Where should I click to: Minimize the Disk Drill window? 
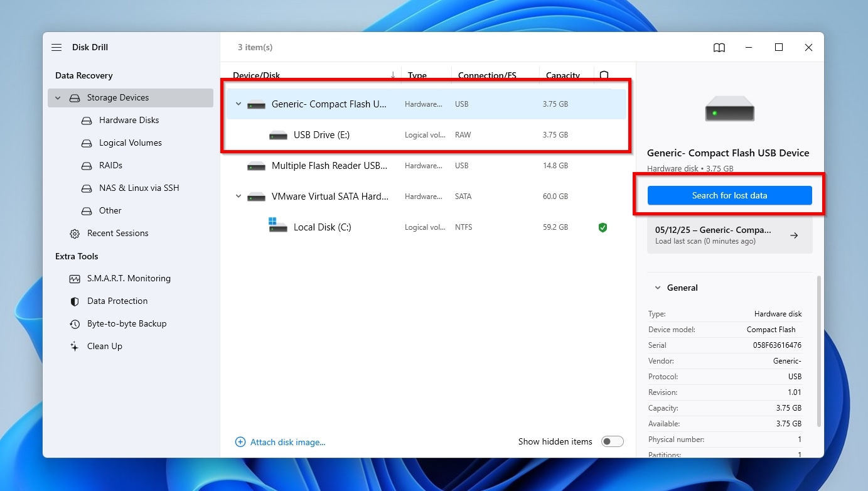coord(749,48)
